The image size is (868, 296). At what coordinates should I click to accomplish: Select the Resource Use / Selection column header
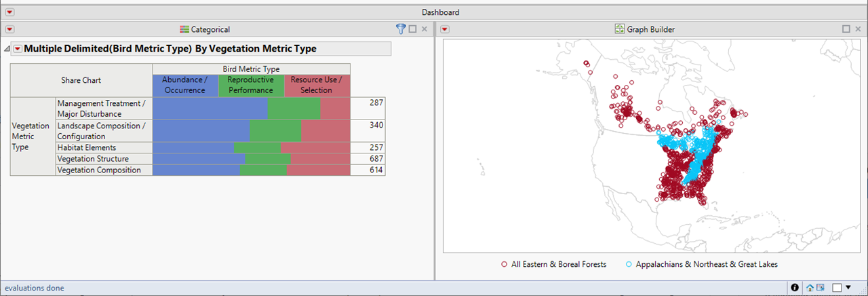[x=316, y=85]
